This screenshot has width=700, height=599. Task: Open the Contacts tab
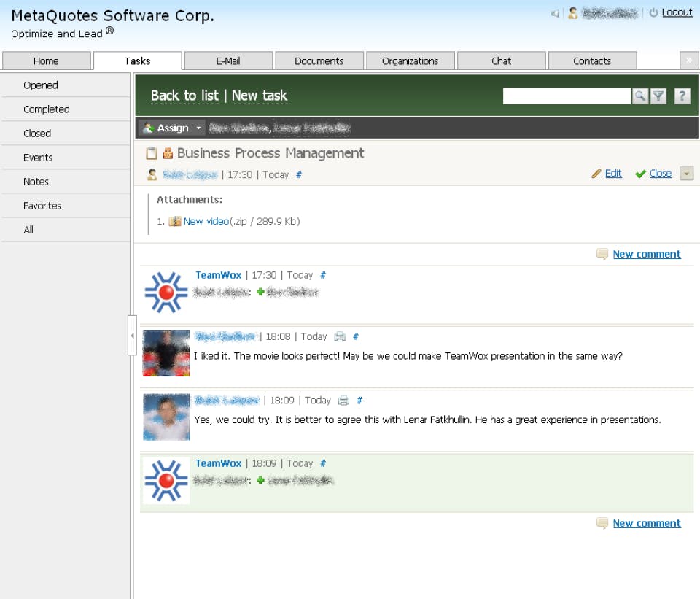point(592,61)
